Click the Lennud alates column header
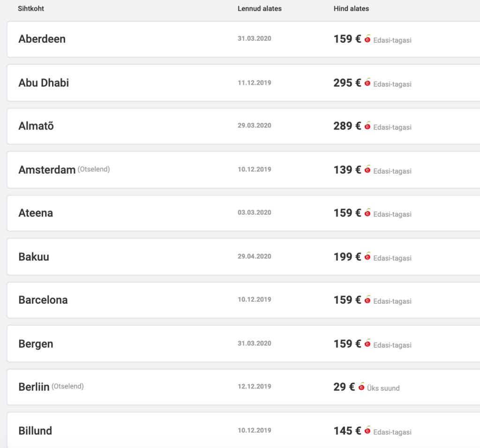Screen dimensions: 480x448 pos(260,8)
